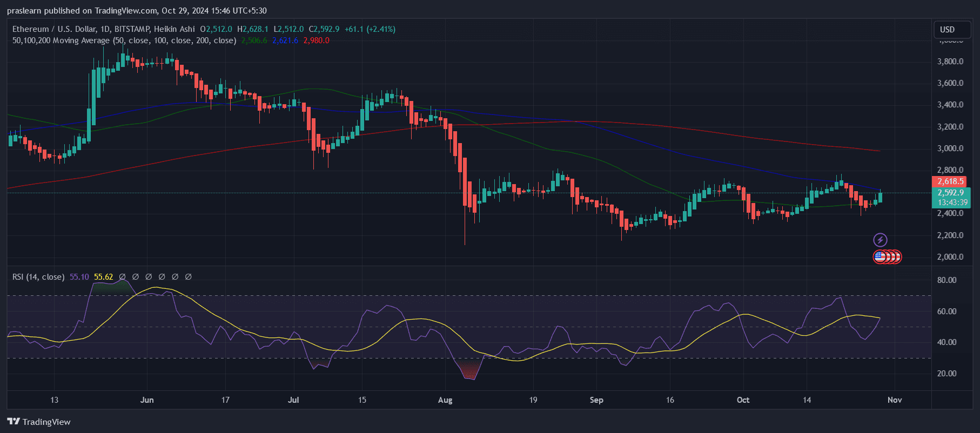Click 2,200.0 on the price axis
980x433 pixels.
pyautogui.click(x=950, y=235)
